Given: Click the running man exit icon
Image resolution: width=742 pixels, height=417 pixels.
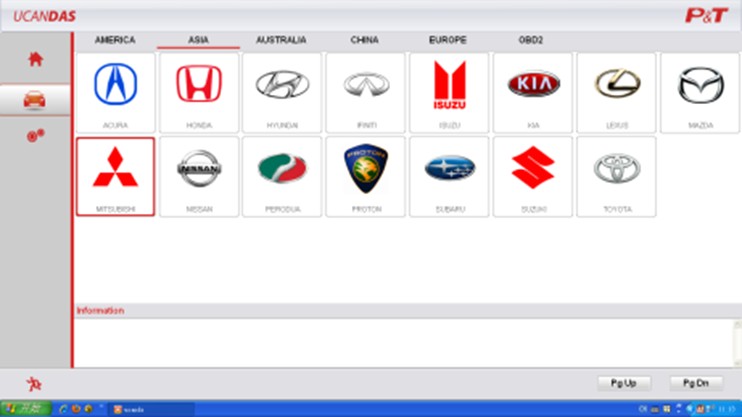Looking at the screenshot, I should tap(34, 384).
